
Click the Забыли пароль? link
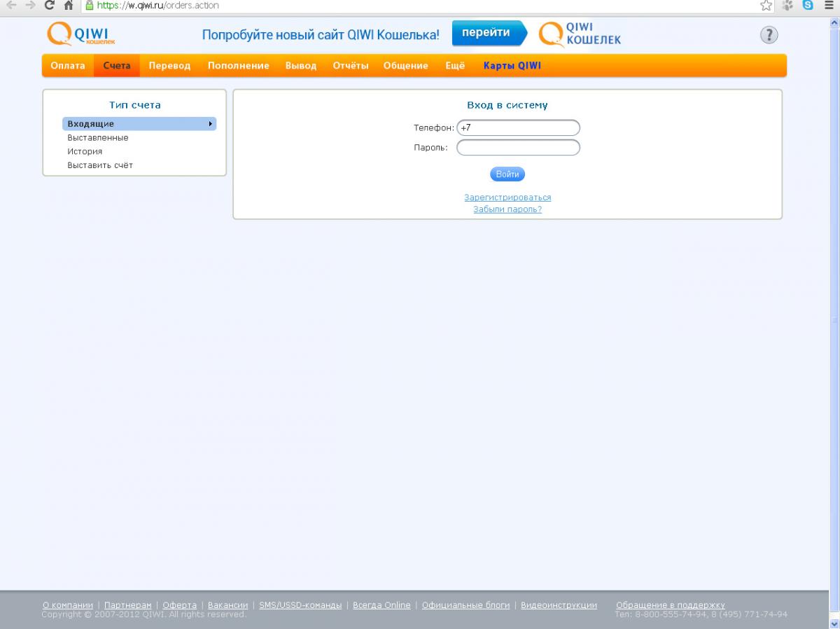507,209
